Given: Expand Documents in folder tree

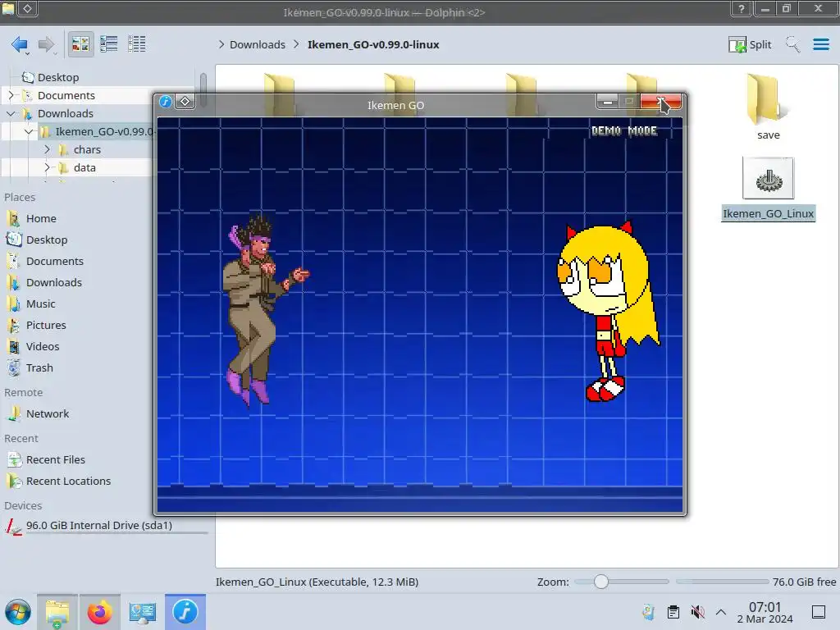Looking at the screenshot, I should point(11,95).
